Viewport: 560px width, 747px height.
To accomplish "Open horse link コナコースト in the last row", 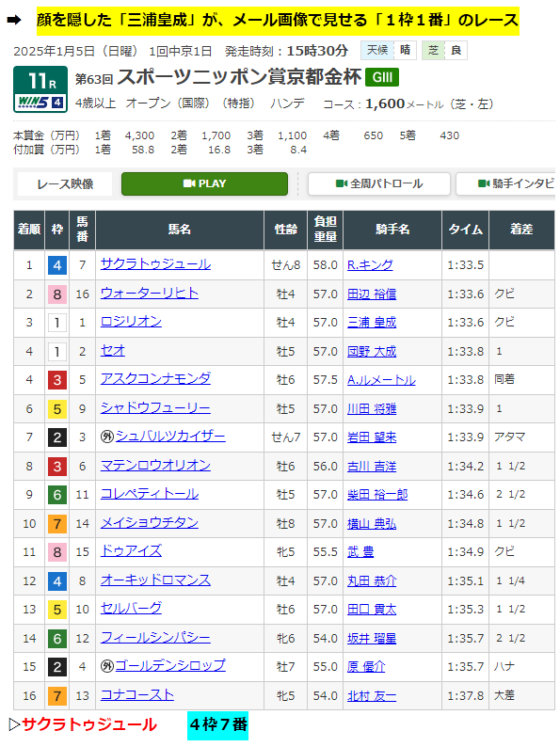I will point(137,695).
